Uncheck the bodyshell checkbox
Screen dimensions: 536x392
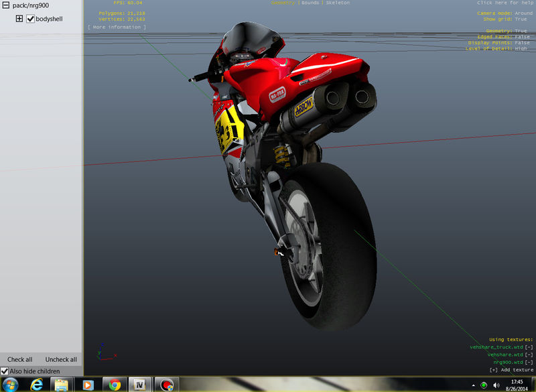[x=30, y=19]
